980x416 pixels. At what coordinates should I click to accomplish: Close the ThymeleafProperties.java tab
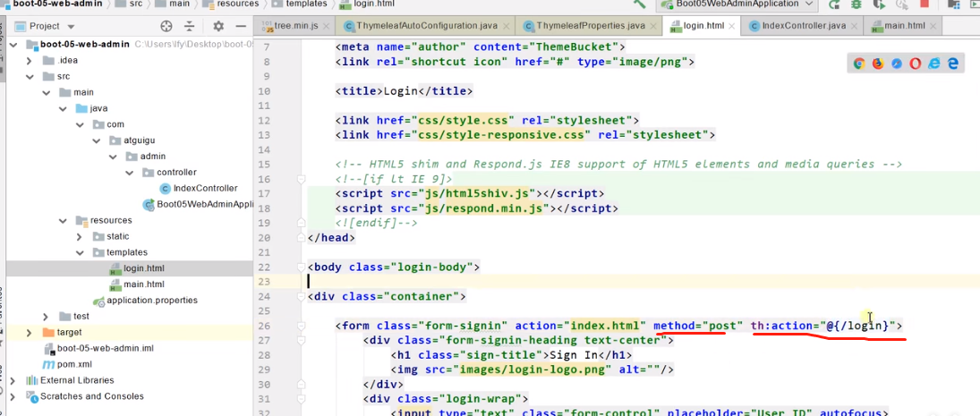(x=653, y=26)
